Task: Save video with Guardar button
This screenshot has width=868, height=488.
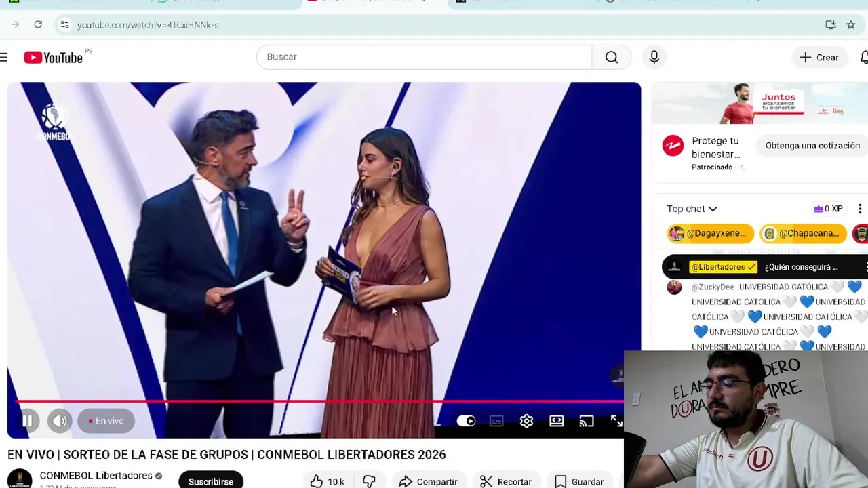Action: click(579, 481)
